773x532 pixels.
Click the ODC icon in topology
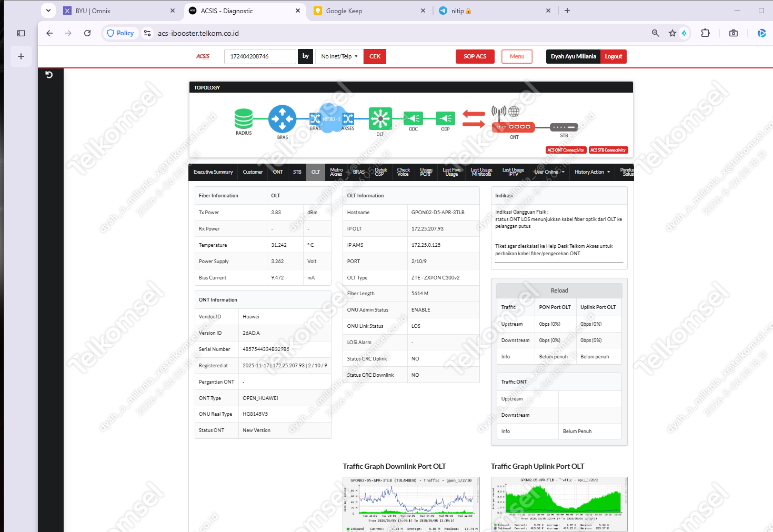tap(413, 118)
